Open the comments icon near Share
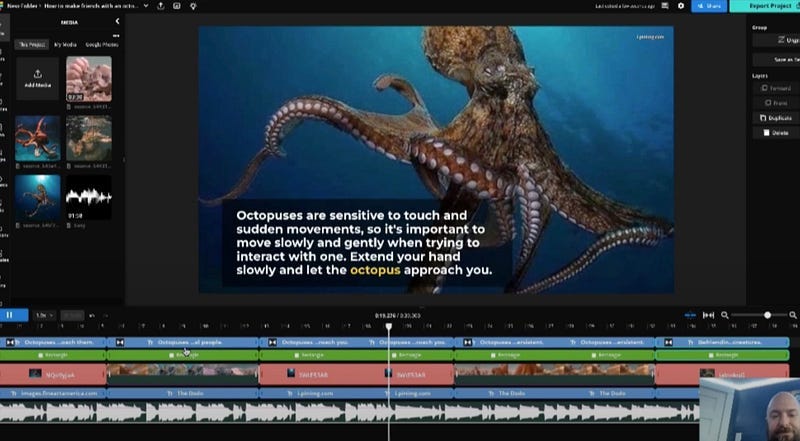The width and height of the screenshot is (800, 441). (665, 6)
